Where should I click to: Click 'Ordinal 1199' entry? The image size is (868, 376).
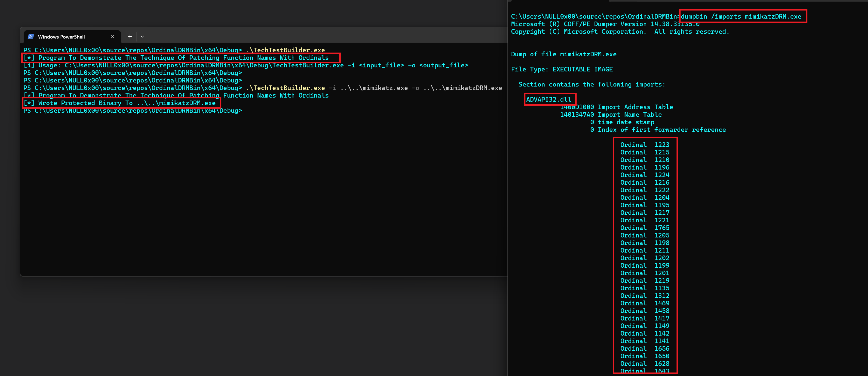point(645,265)
